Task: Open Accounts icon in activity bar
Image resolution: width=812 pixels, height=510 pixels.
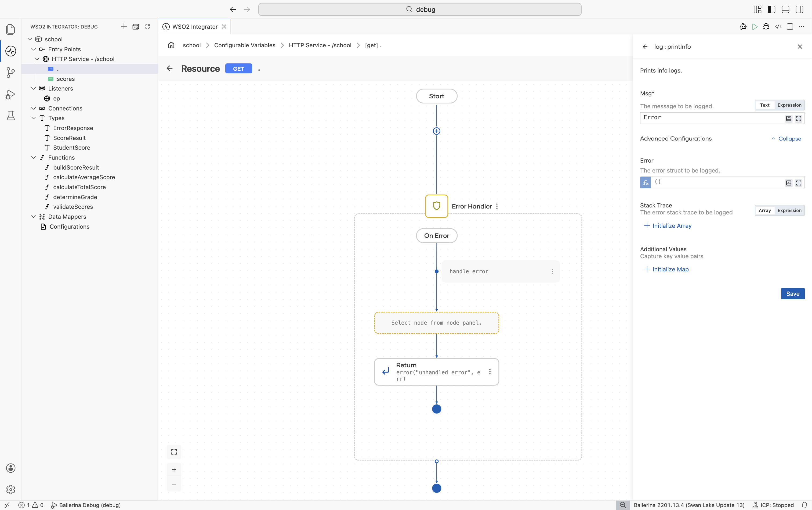Action: pos(10,468)
